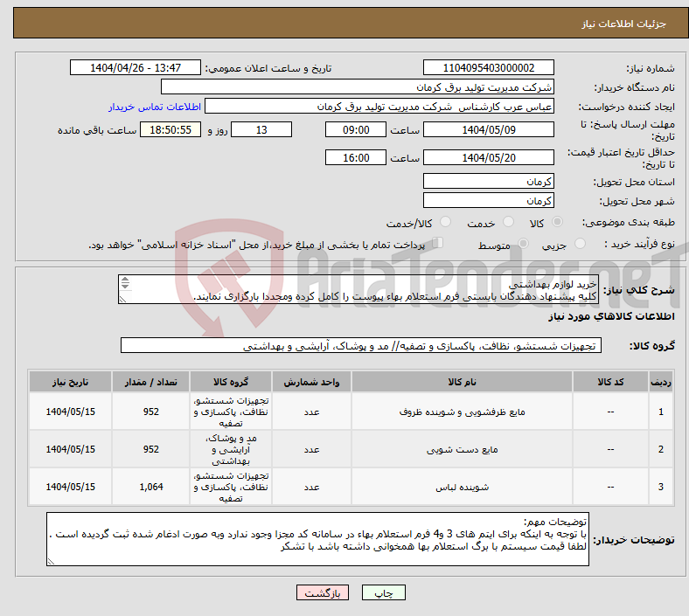The image size is (689, 616).
Task: Click the need date of row 3
Action: pyautogui.click(x=70, y=487)
